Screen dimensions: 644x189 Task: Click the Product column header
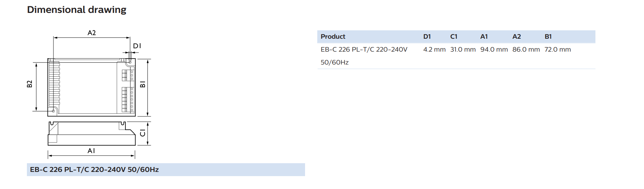[x=333, y=37]
